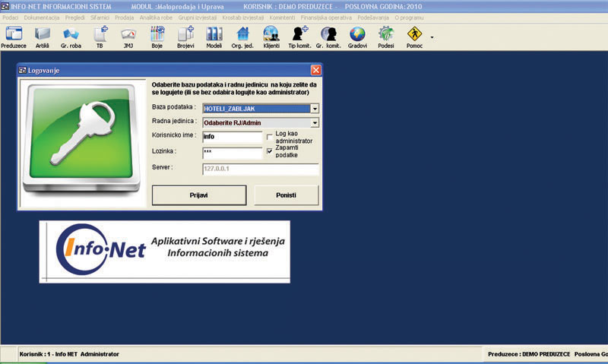Click status text Preduzece : DEMO PREDUZECE
The height and width of the screenshot is (364, 608).
click(529, 354)
